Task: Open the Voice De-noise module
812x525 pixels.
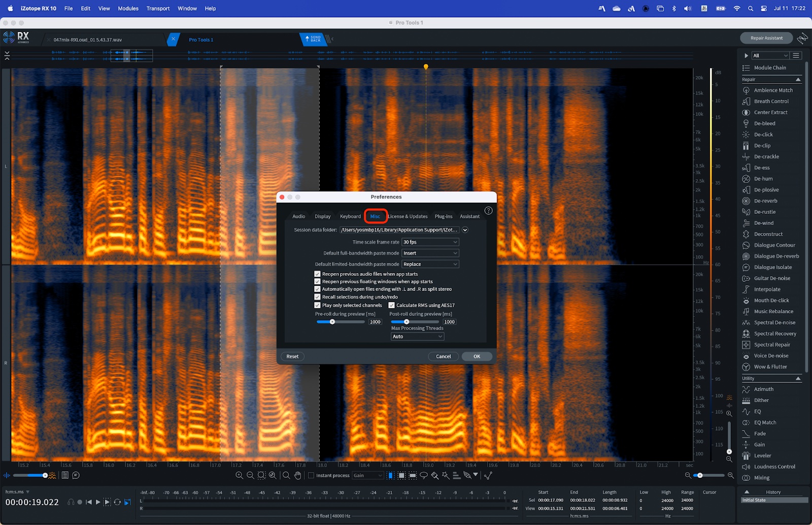Action: pyautogui.click(x=771, y=356)
